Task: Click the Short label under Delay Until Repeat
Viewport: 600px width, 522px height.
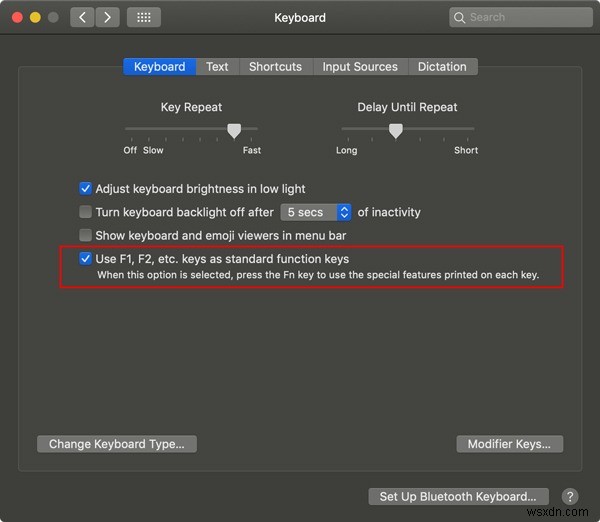Action: pyautogui.click(x=466, y=150)
